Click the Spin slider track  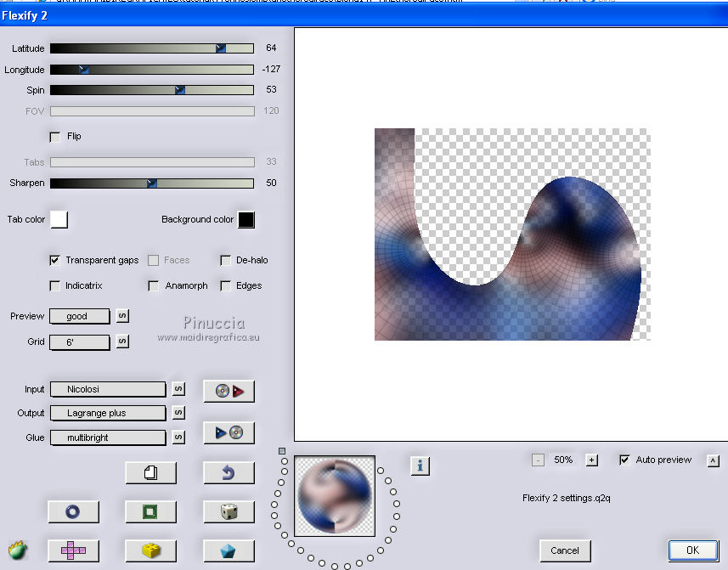click(x=152, y=90)
